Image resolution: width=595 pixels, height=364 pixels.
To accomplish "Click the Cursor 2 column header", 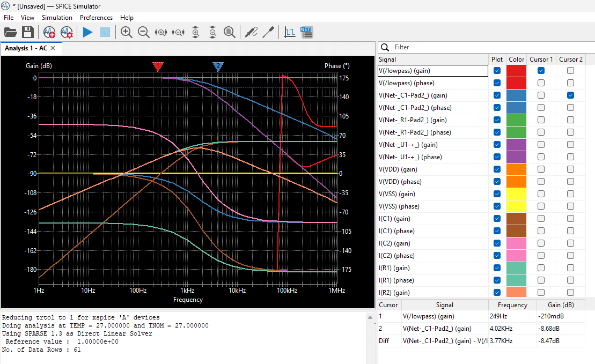I will click(570, 59).
